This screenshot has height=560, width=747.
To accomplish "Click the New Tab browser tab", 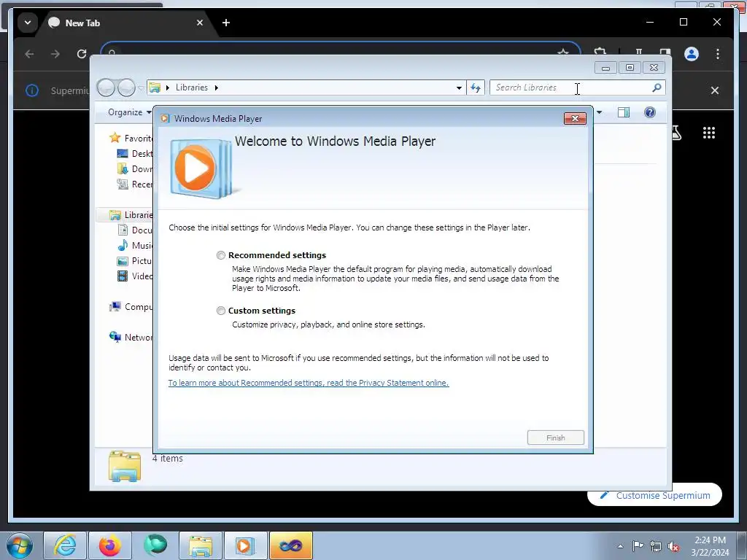I will point(124,23).
